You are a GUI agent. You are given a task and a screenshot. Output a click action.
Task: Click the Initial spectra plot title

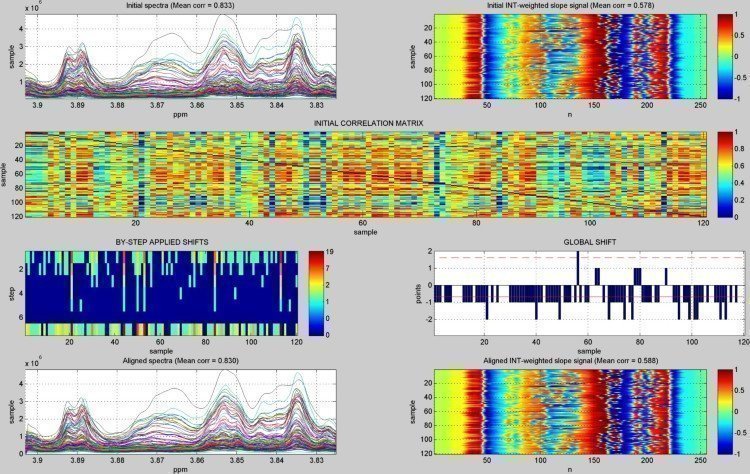click(180, 7)
